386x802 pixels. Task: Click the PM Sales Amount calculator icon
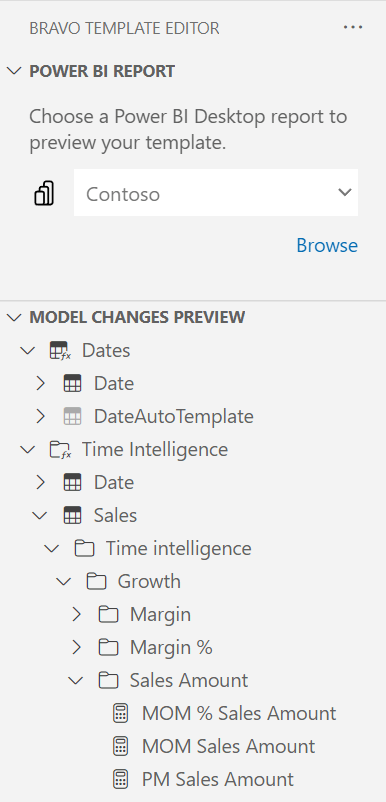coord(120,779)
